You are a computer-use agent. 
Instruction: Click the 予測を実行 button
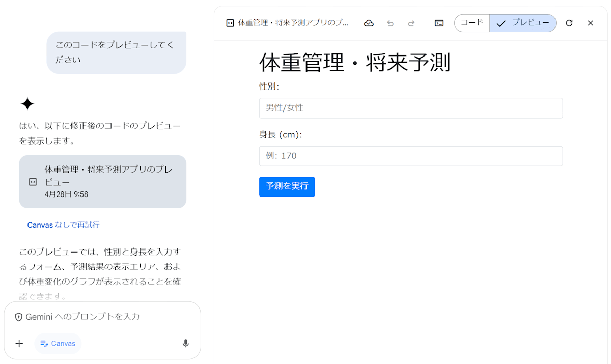point(287,186)
